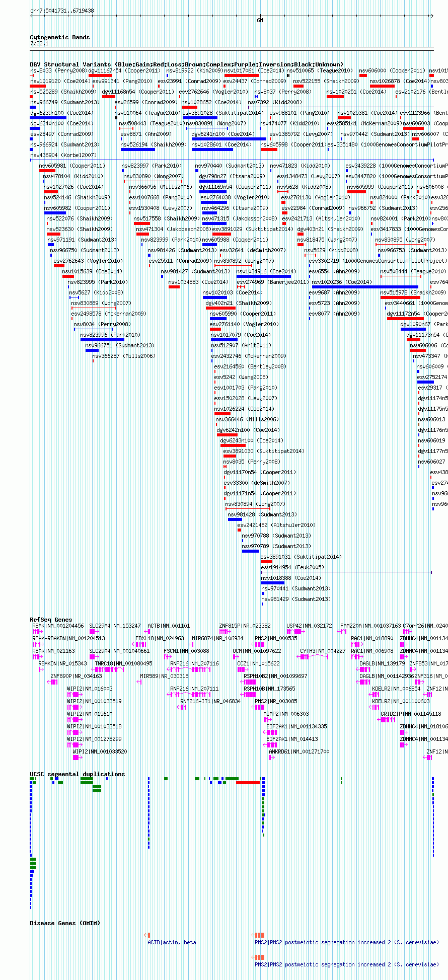Select gene OCM|NM_001097622

tap(257, 651)
